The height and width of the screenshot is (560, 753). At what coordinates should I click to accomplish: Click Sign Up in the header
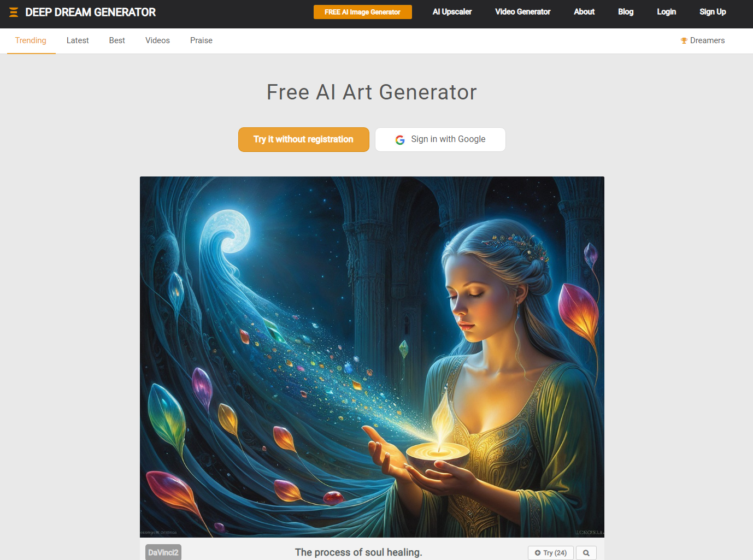(x=713, y=11)
